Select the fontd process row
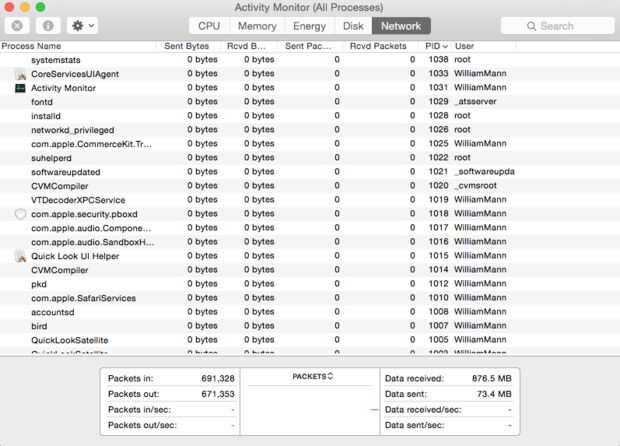The image size is (620, 446). pos(310,102)
